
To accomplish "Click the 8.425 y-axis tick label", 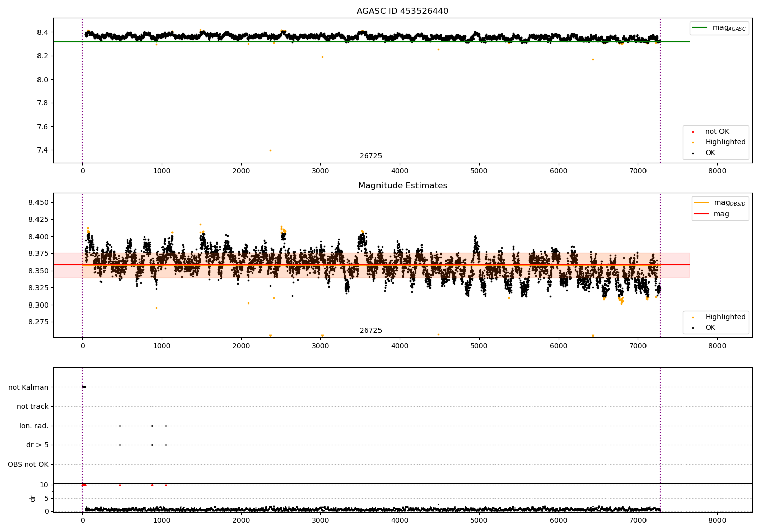I will 39,219.
